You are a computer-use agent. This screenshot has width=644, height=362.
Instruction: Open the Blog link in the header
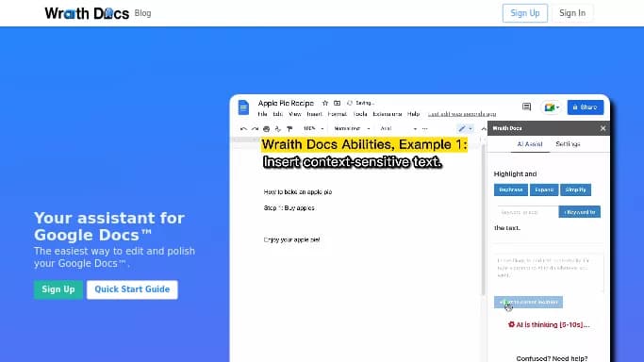click(x=142, y=13)
